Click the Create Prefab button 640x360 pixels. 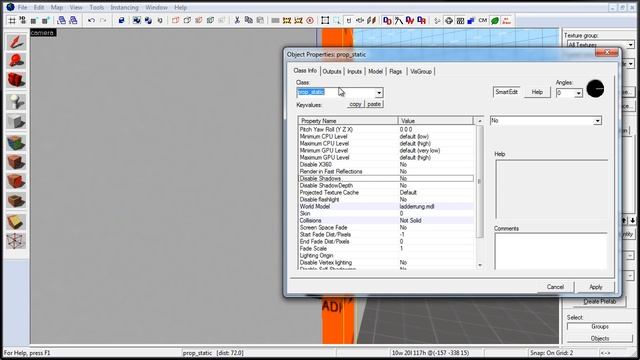(x=599, y=302)
